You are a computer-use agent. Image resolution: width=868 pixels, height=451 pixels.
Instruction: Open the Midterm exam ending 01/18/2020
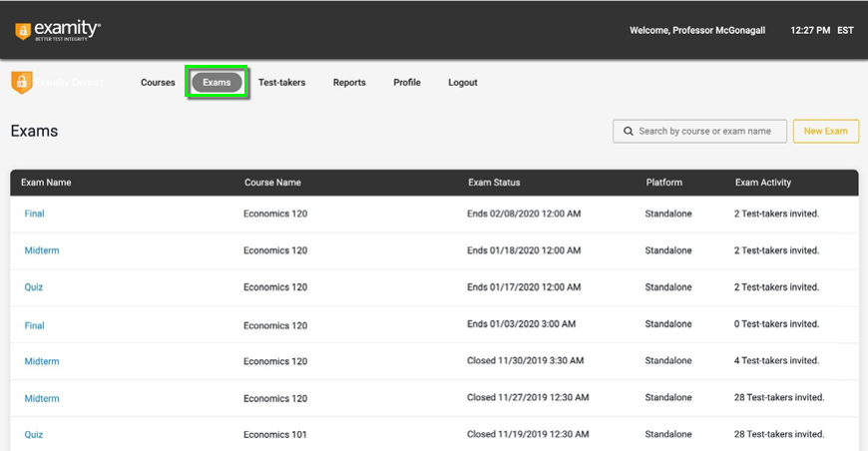coord(42,250)
